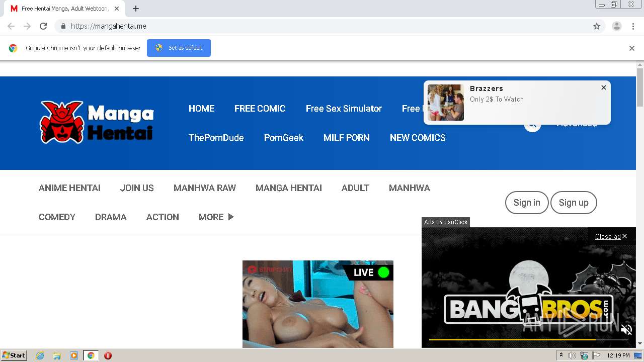Open the FREE COMIC navigation link
Screen dimensions: 644x362
tap(260, 109)
